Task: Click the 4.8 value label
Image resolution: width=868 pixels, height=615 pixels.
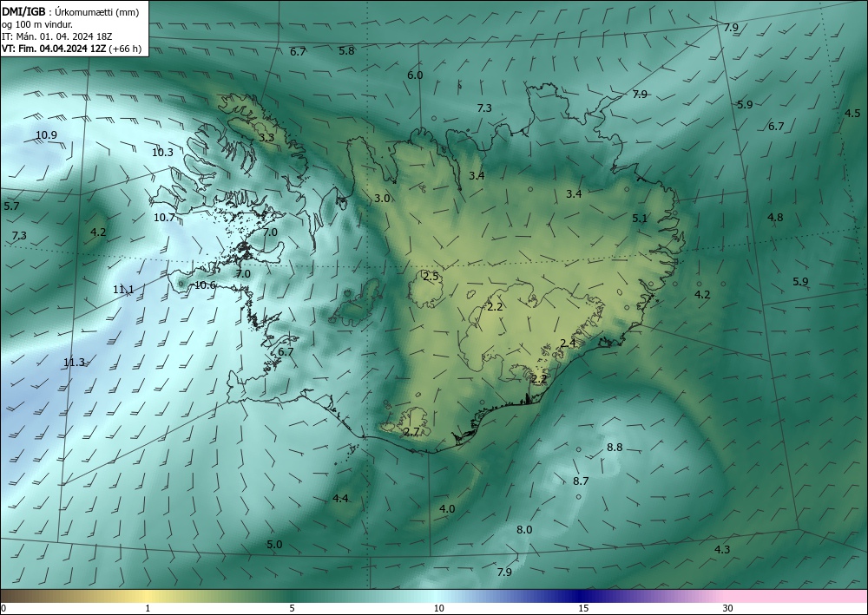Action: pyautogui.click(x=775, y=218)
